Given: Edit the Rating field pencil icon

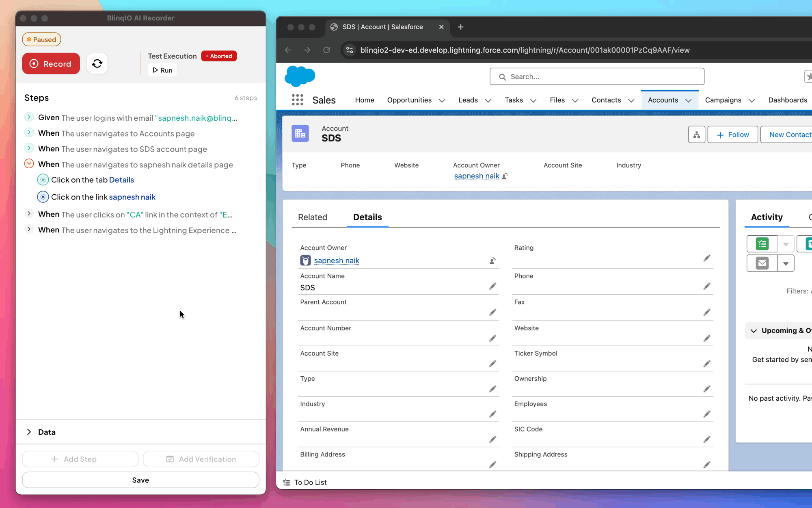Looking at the screenshot, I should point(706,258).
